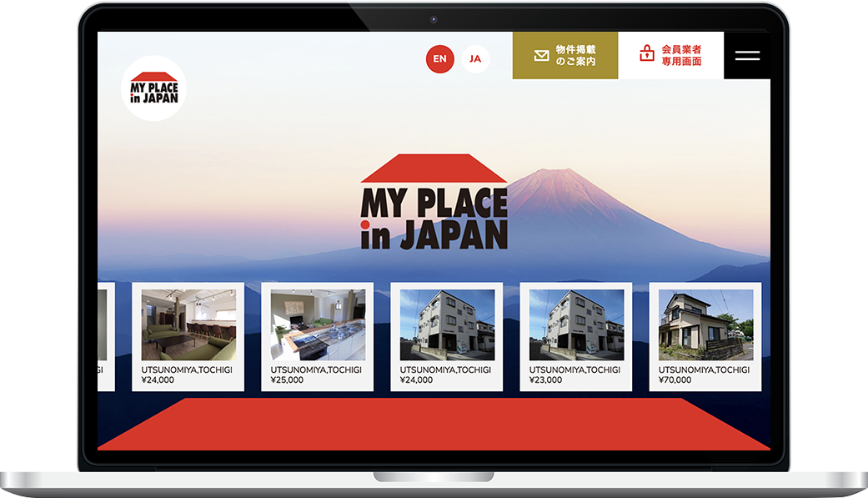
Task: Open the lounge room listing photo
Action: point(188,324)
